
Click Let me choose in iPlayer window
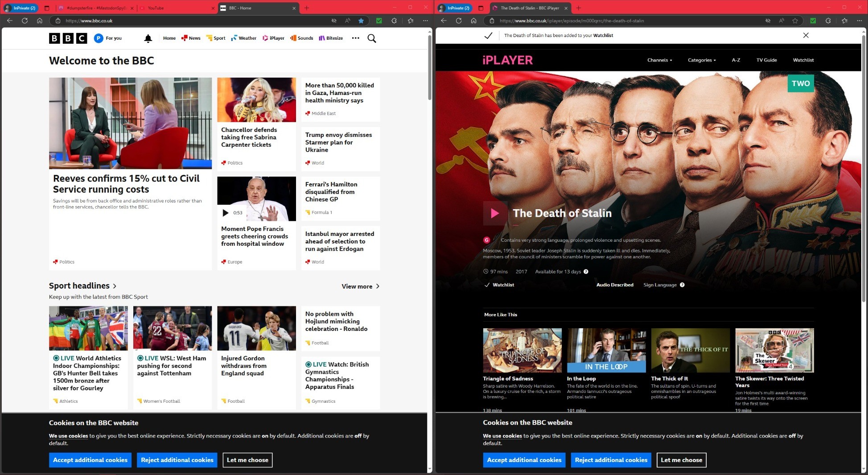pos(681,460)
